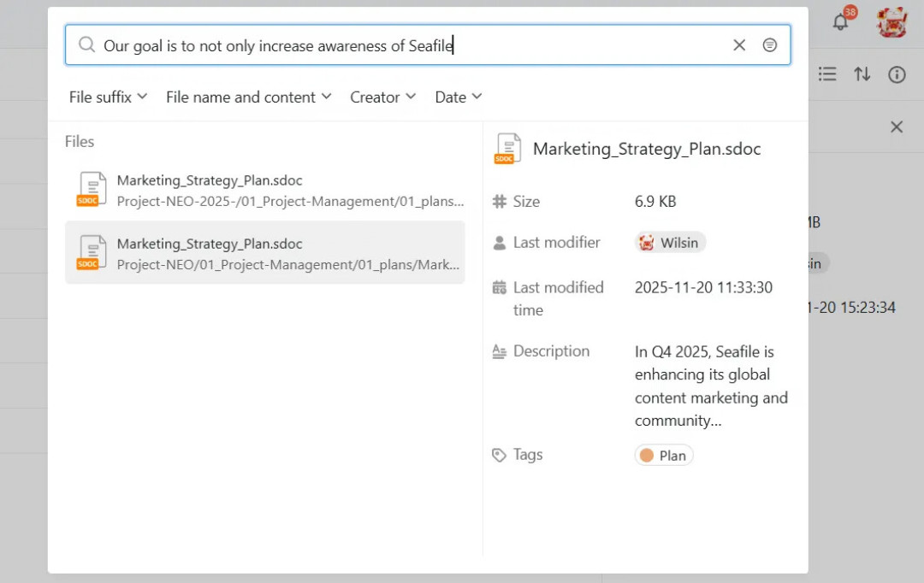
Task: Open File name and content dropdown
Action: coord(249,97)
